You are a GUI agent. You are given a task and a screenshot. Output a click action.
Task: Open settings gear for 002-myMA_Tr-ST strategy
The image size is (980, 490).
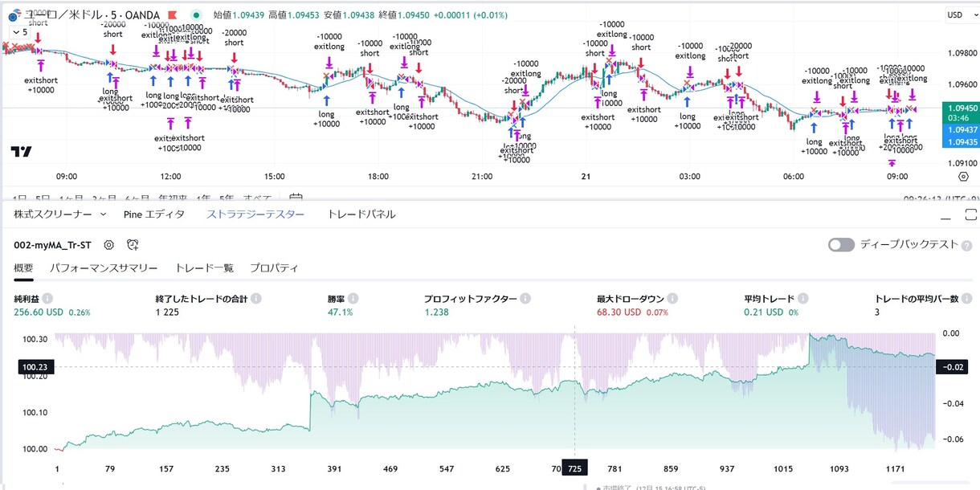109,245
